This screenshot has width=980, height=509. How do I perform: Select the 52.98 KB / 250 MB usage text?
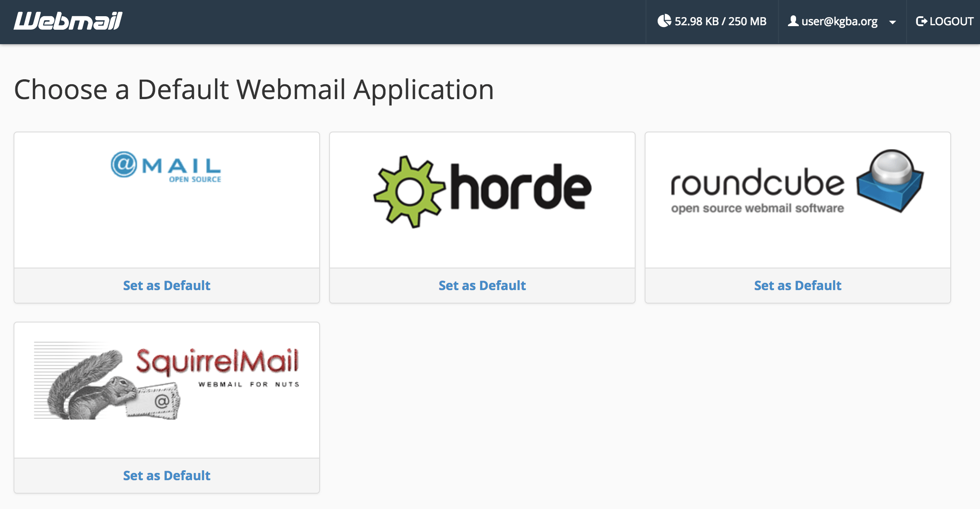click(720, 21)
